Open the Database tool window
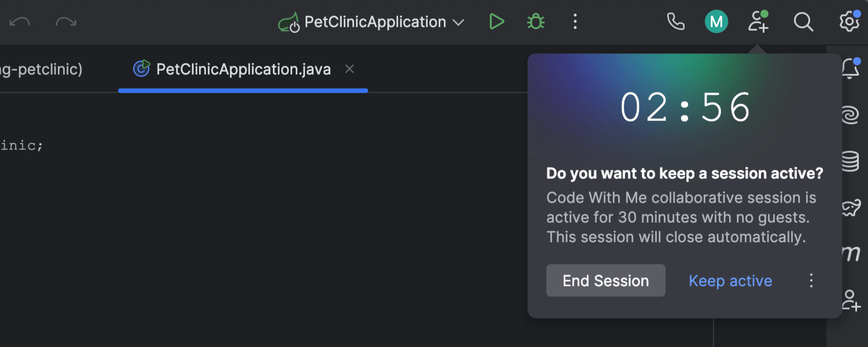The width and height of the screenshot is (868, 347). (849, 161)
